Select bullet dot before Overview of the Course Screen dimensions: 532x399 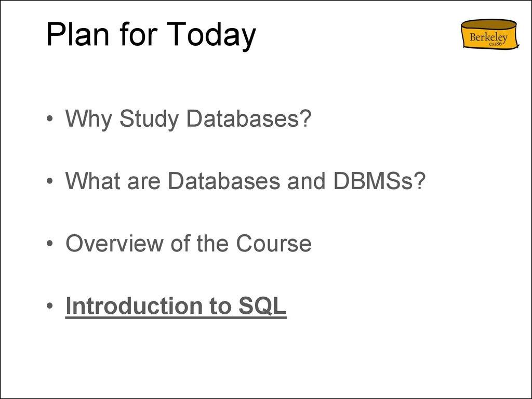coord(49,245)
